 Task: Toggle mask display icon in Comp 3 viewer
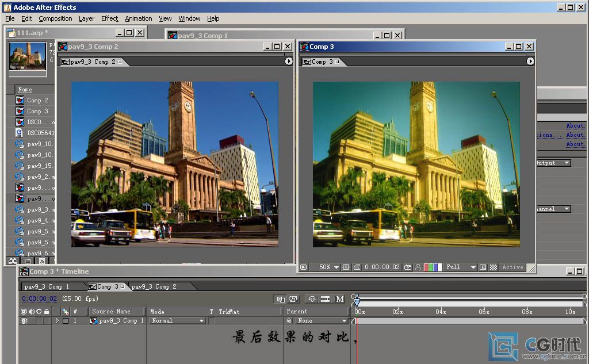(x=357, y=267)
